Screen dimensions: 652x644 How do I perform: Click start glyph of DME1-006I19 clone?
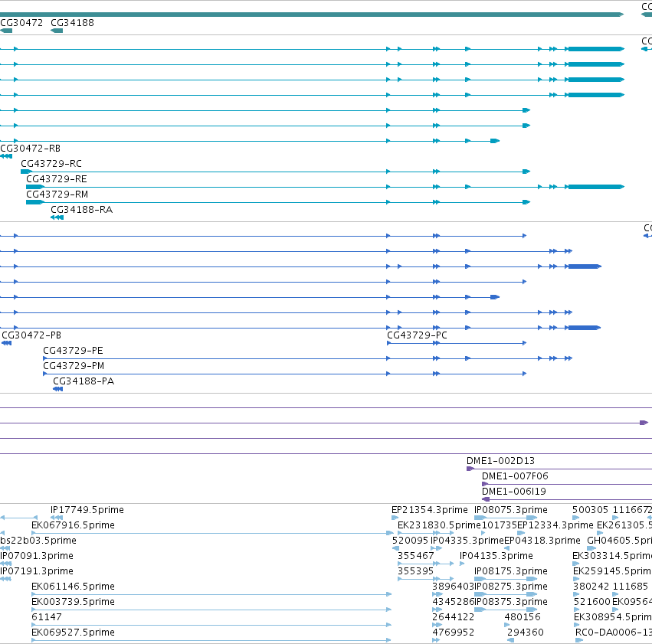486,499
